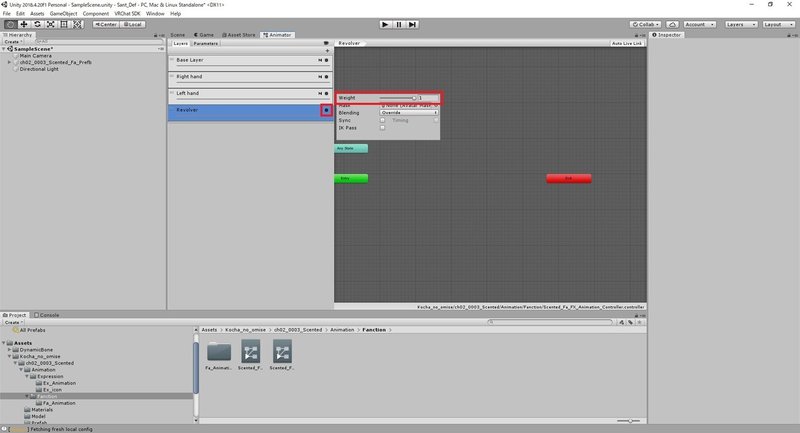Click the Search by Label icon in Project
The height and width of the screenshot is (433, 800).
click(x=631, y=322)
